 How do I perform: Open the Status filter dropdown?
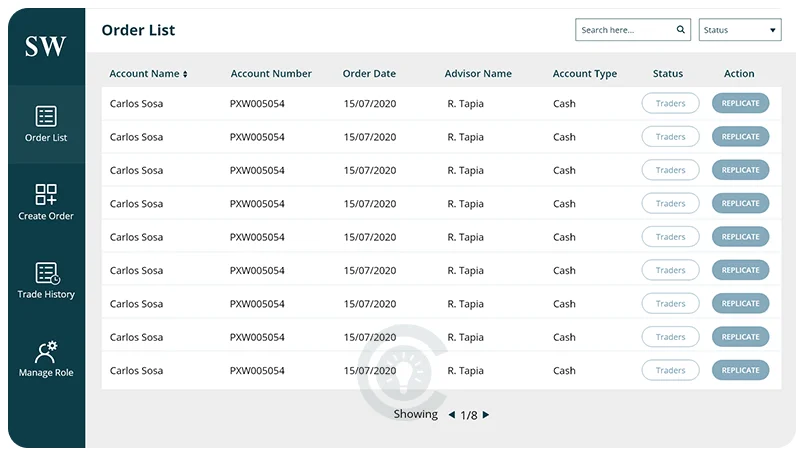(x=740, y=30)
